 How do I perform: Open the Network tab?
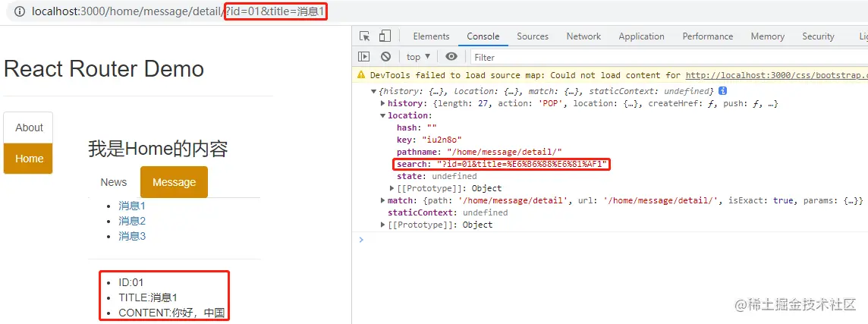tap(583, 36)
